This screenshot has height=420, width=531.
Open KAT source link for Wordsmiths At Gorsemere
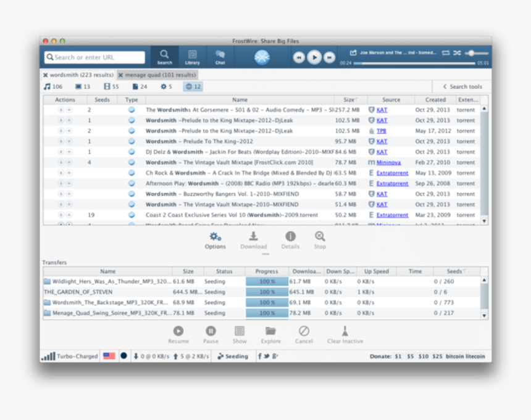pyautogui.click(x=382, y=110)
